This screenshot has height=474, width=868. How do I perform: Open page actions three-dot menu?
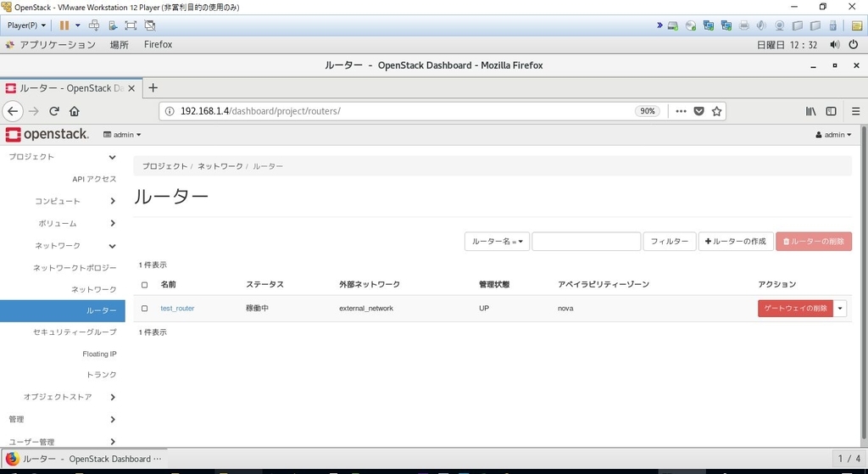click(x=681, y=111)
